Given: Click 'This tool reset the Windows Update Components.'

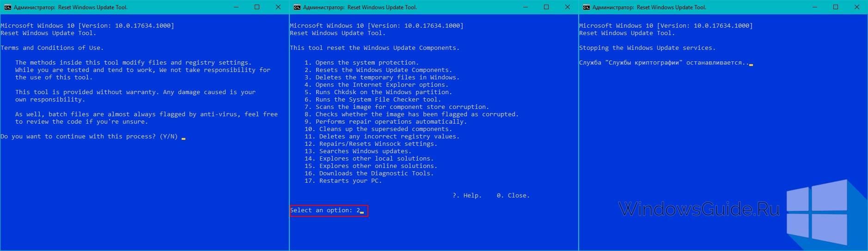Looking at the screenshot, I should [x=374, y=48].
